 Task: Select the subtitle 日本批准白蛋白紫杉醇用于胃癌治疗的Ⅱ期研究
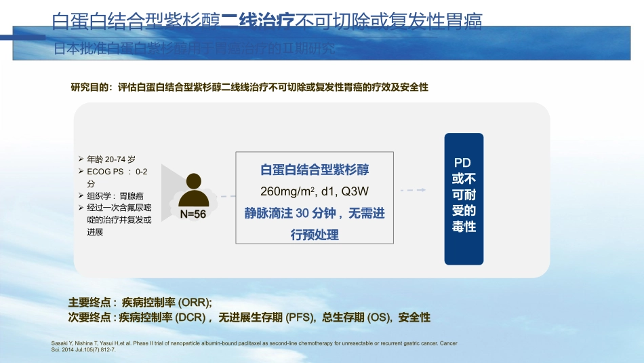click(195, 48)
